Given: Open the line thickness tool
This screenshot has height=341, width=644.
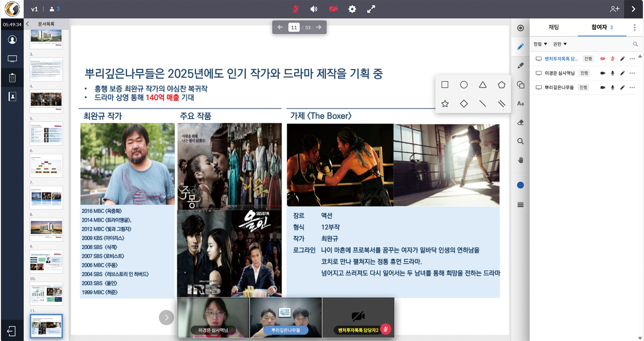Looking at the screenshot, I should tap(520, 205).
